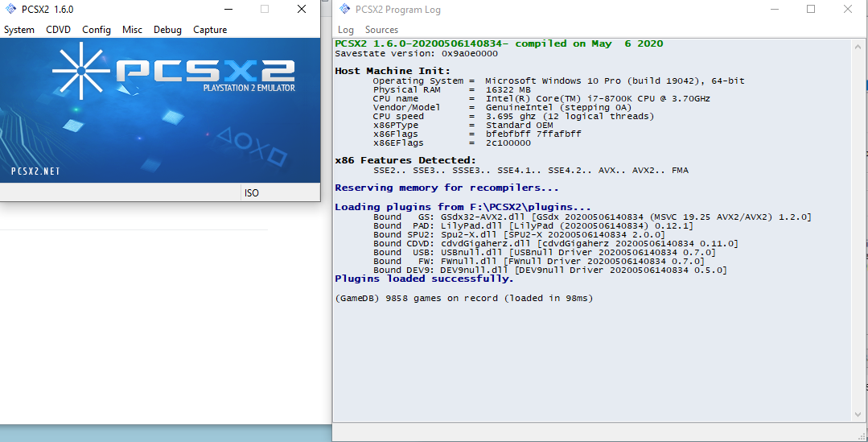
Task: Click the x86PType Standard OEM line
Action: (x=463, y=125)
